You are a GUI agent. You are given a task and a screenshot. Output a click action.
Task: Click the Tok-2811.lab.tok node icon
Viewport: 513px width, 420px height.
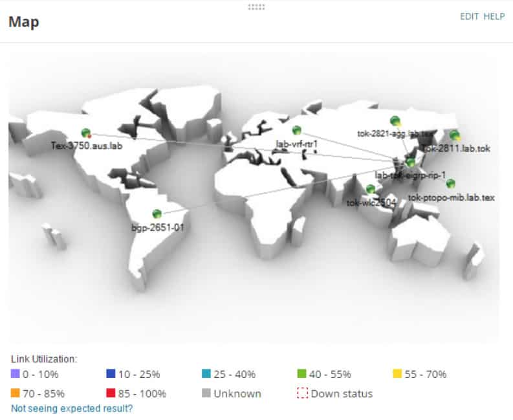click(454, 135)
